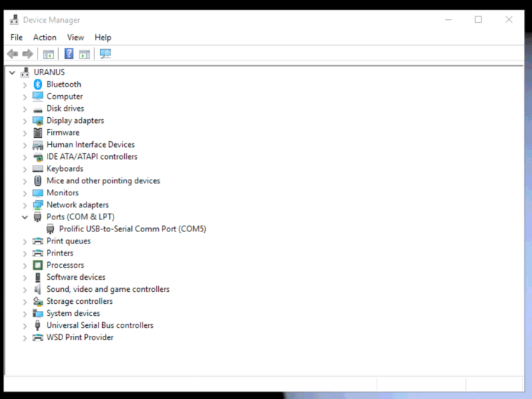Viewport: 532px width, 399px height.
Task: Expand the Network adapters category
Action: tap(25, 205)
